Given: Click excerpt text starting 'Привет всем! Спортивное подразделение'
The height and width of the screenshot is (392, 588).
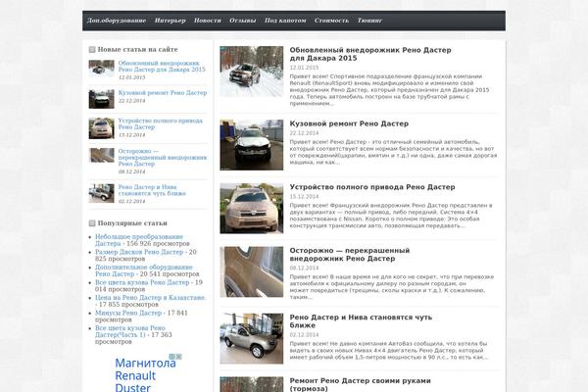Looking at the screenshot, I should (x=389, y=90).
